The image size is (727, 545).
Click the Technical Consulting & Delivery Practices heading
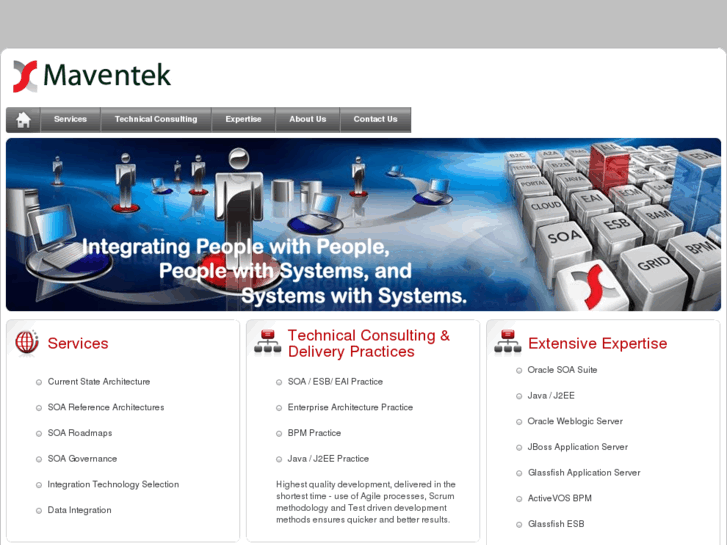click(x=369, y=343)
